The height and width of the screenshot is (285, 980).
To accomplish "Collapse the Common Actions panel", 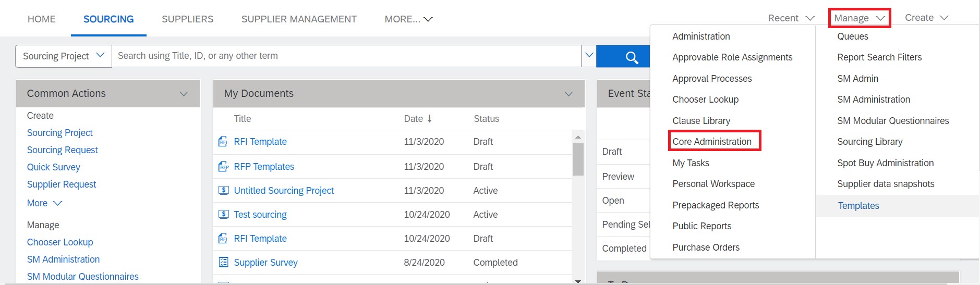I will 184,94.
